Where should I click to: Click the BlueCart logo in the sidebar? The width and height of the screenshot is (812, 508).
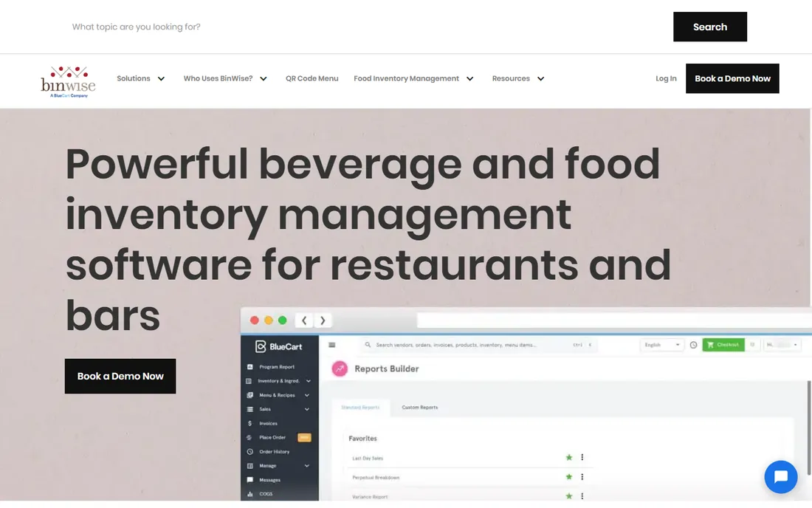tap(278, 346)
